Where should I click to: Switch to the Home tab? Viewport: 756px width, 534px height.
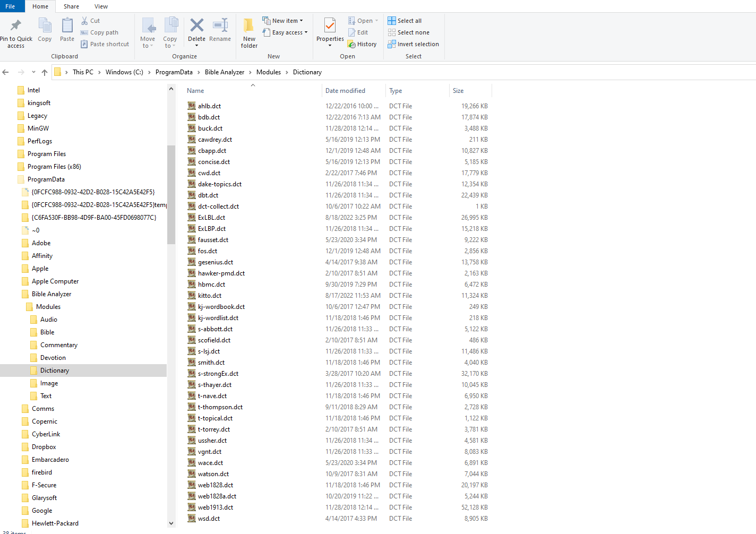point(40,6)
